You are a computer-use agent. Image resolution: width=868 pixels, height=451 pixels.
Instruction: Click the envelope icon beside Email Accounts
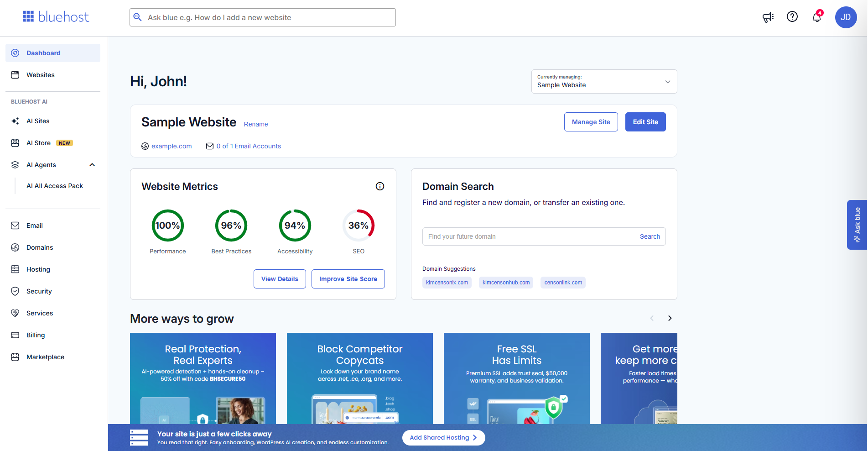tap(210, 146)
